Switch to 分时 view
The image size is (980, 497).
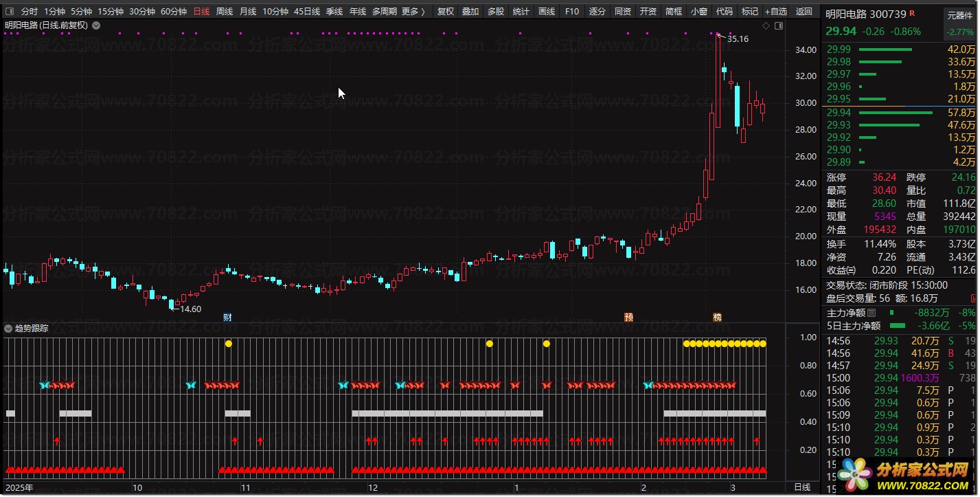point(29,12)
